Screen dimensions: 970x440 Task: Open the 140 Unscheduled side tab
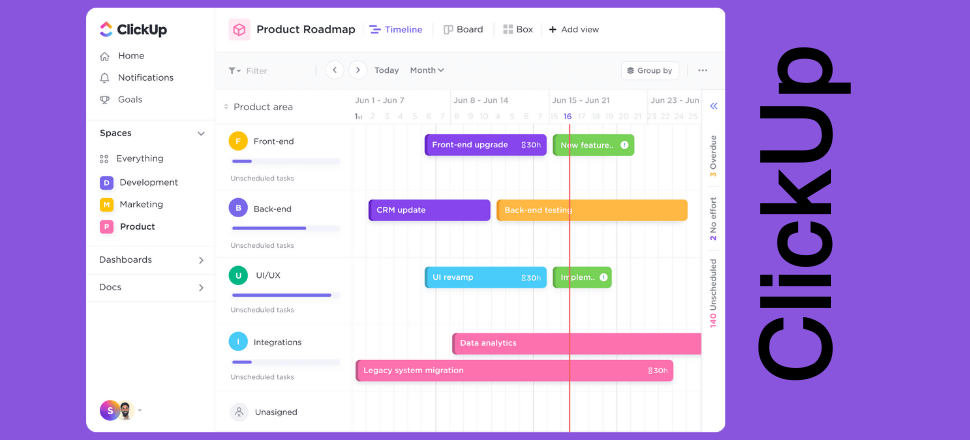pyautogui.click(x=713, y=293)
